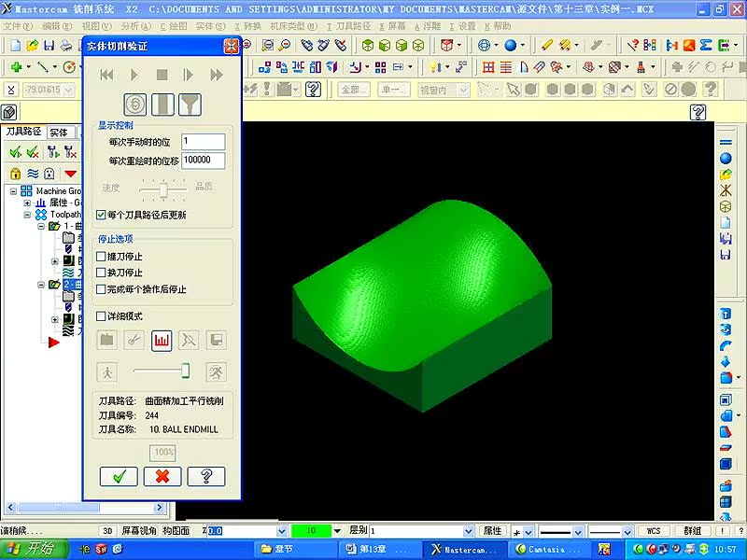Click the red bar chart button in verify dialog
The width and height of the screenshot is (747, 560).
coord(162,340)
